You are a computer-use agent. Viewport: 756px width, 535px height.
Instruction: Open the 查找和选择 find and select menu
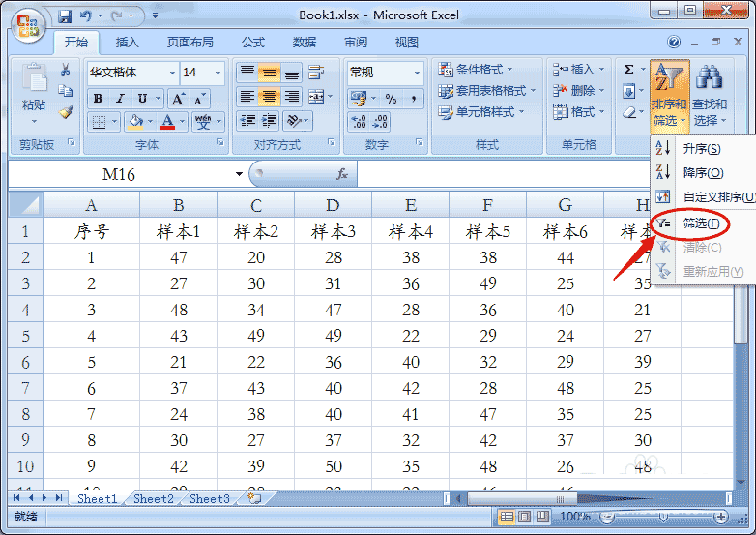pos(710,96)
